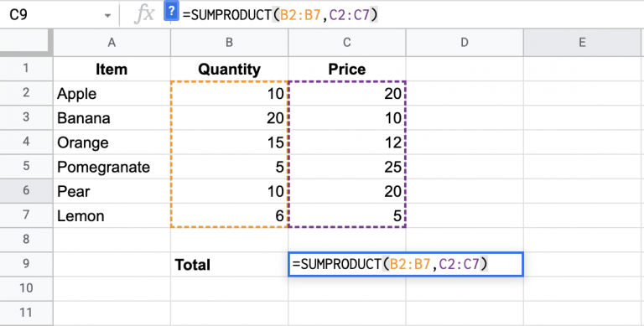
Task: Select column E header
Action: (584, 43)
